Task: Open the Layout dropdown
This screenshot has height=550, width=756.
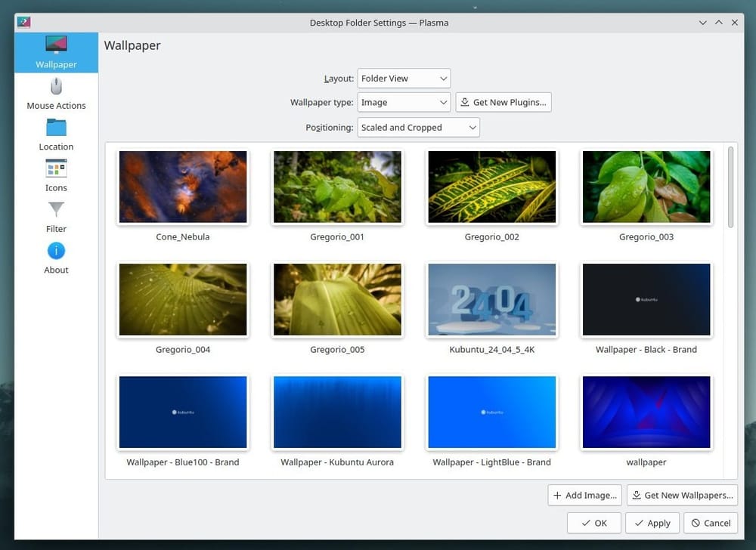Action: [404, 78]
